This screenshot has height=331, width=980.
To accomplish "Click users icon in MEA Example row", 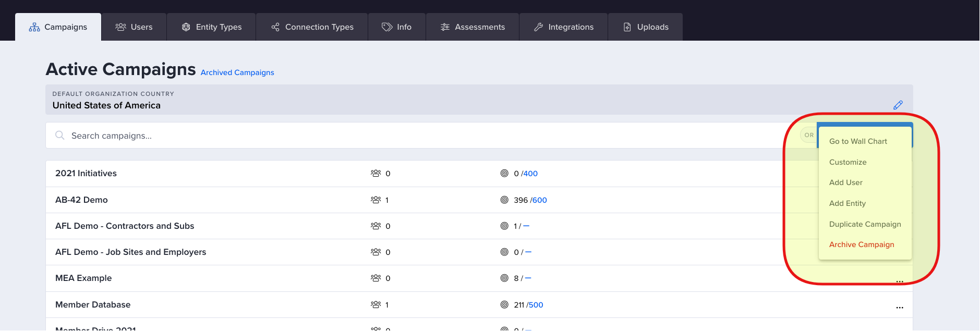I will [376, 278].
